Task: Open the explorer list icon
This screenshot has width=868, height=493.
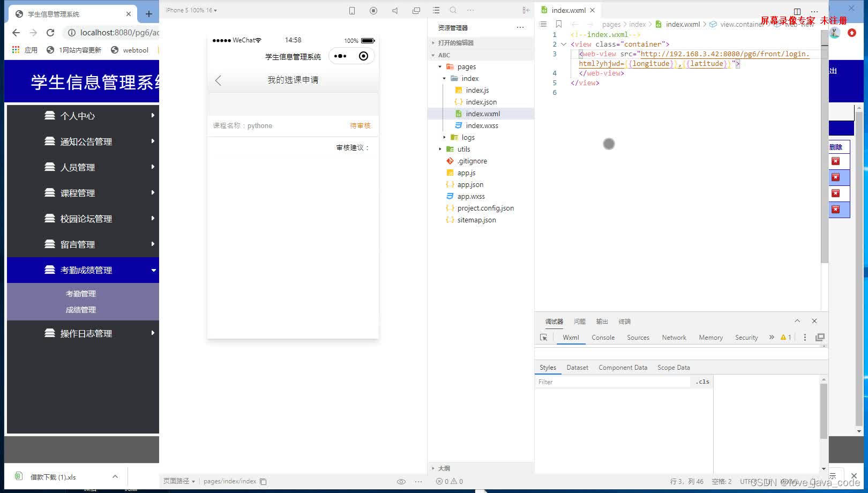Action: (x=436, y=10)
